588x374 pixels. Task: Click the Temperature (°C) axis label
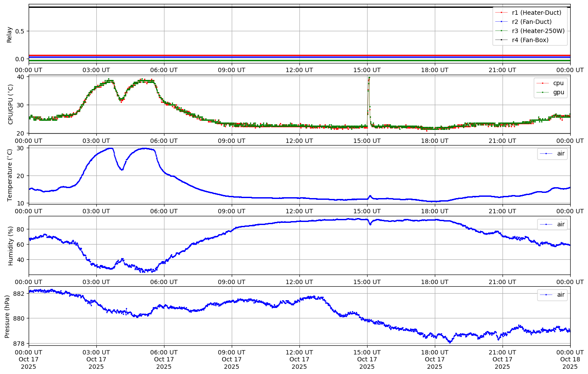tap(10, 175)
